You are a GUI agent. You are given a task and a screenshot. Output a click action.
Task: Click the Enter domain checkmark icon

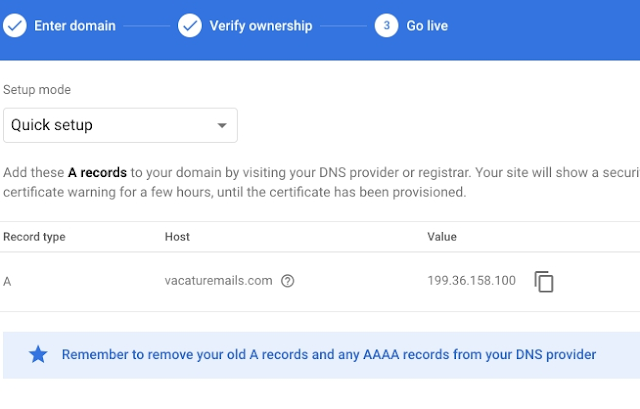coord(13,25)
